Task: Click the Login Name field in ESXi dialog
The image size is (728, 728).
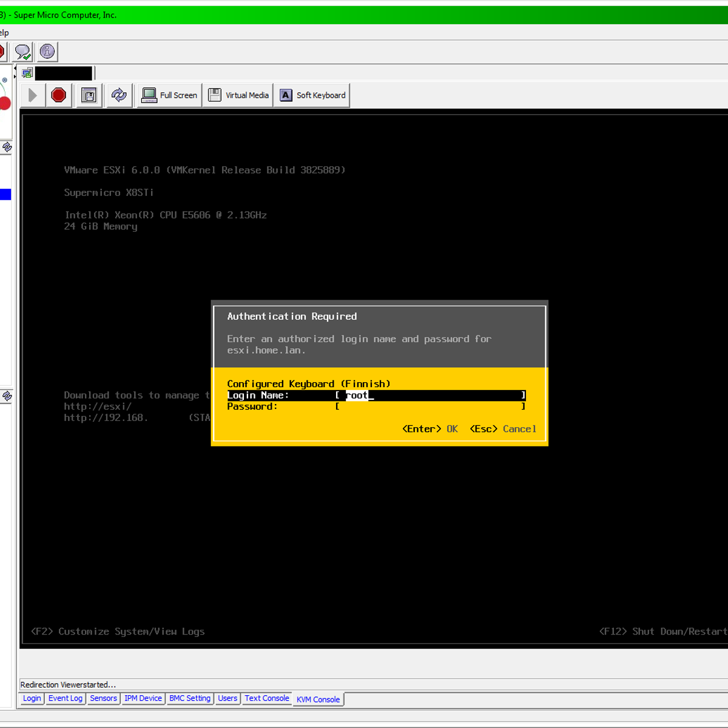Action: 431,396
